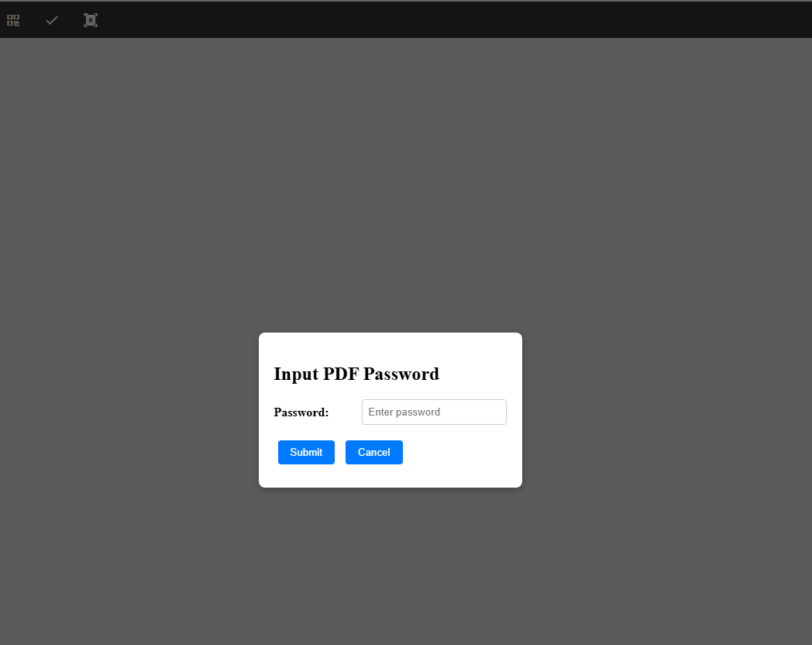
Task: Activate the validate checkmark tool
Action: pyautogui.click(x=52, y=20)
